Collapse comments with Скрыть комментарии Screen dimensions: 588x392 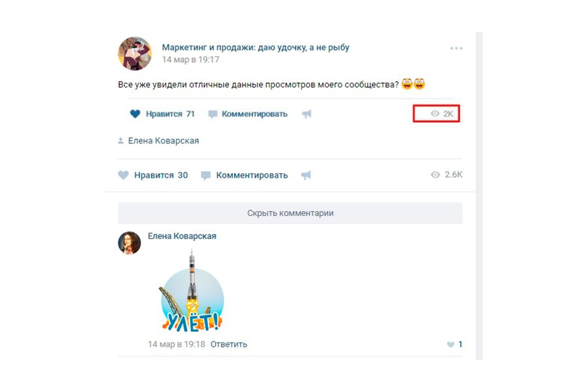pos(290,213)
